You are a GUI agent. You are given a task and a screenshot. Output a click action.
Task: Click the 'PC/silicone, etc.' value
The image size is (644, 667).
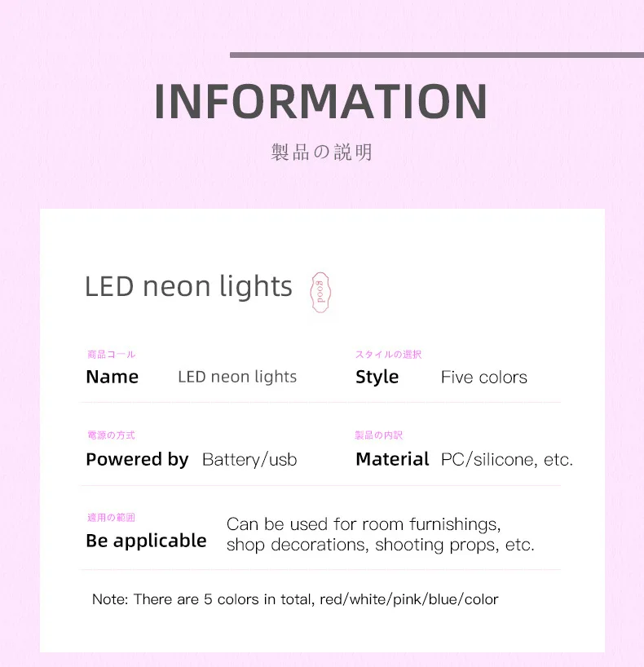click(507, 460)
